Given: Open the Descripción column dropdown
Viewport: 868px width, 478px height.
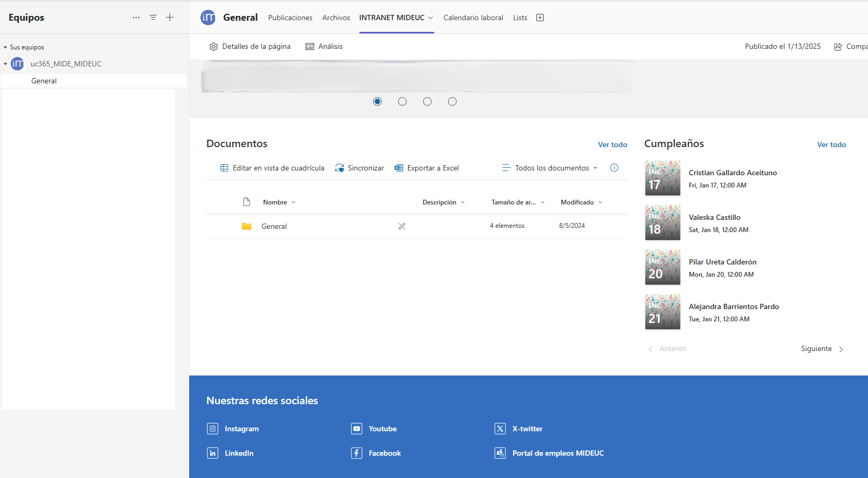Looking at the screenshot, I should 462,202.
